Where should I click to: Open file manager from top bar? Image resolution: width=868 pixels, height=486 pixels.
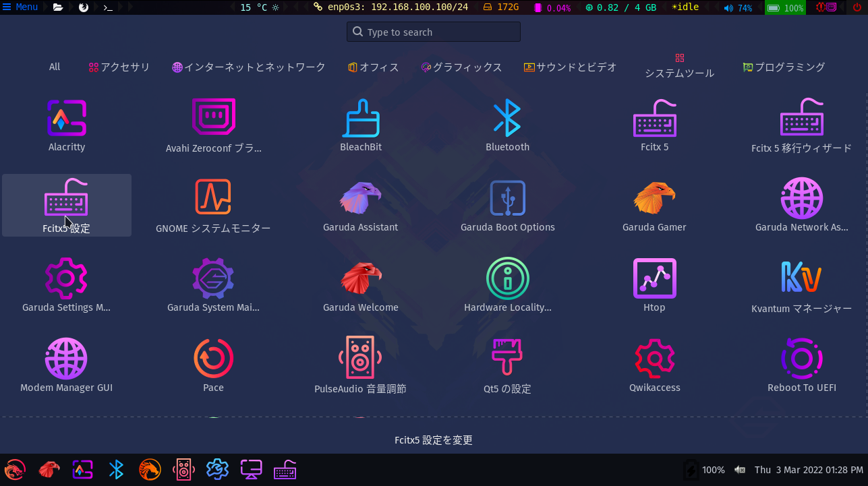click(58, 7)
